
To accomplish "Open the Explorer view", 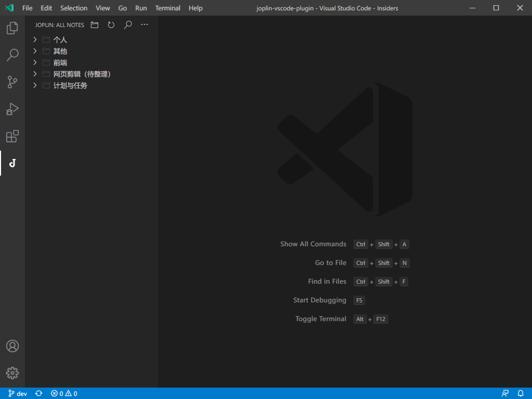I will click(12, 28).
